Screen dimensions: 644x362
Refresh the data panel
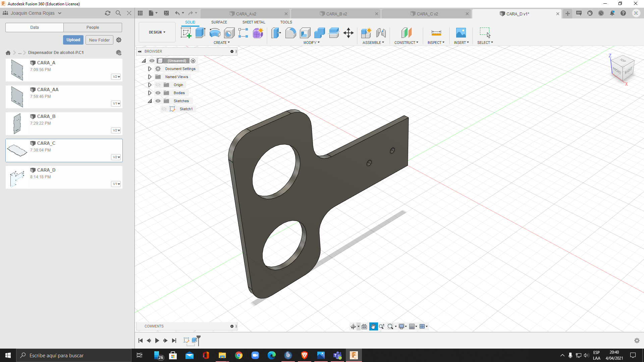pos(108,13)
